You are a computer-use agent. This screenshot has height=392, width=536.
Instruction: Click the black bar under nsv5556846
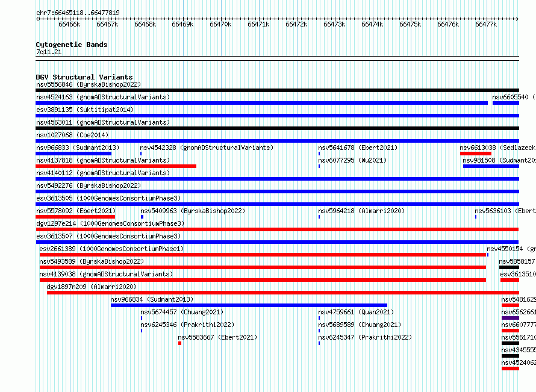[x=277, y=90]
